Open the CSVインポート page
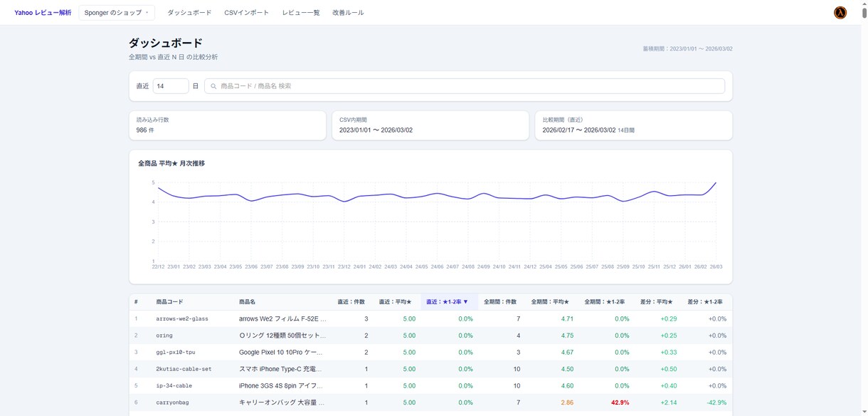This screenshot has width=868, height=416. (246, 13)
